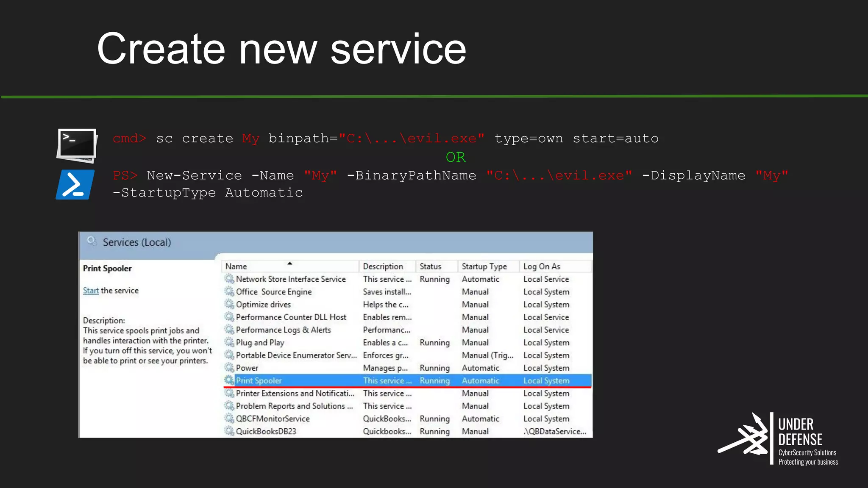The image size is (868, 488).
Task: Click gear icon beside QBCFMonitorService
Action: 229,419
